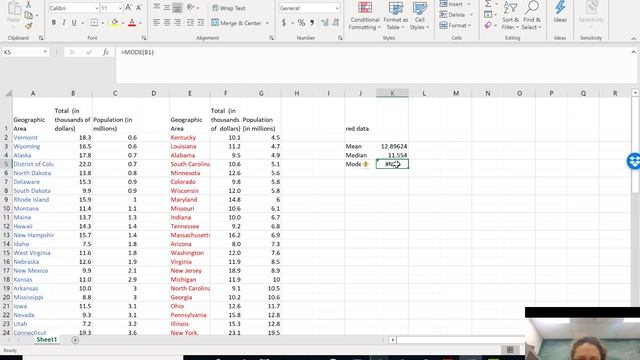Expand the formula bar chevron
Image resolution: width=640 pixels, height=360 pixels.
tap(633, 52)
